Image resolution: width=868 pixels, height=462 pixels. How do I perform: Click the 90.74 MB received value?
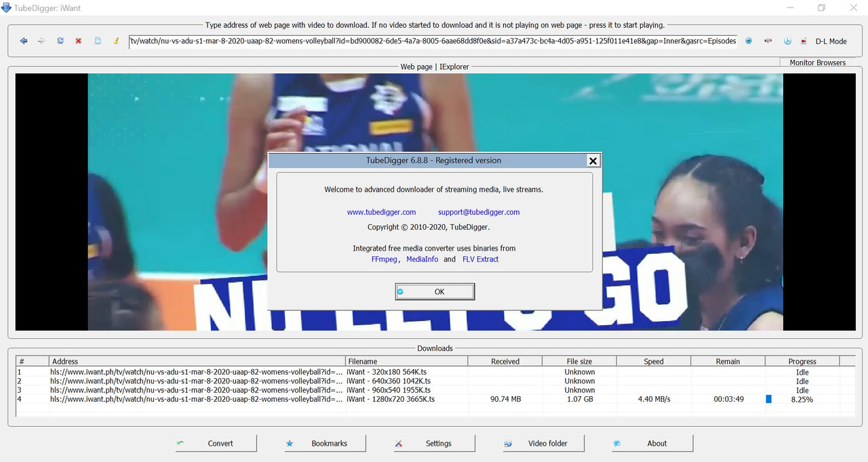click(x=505, y=400)
